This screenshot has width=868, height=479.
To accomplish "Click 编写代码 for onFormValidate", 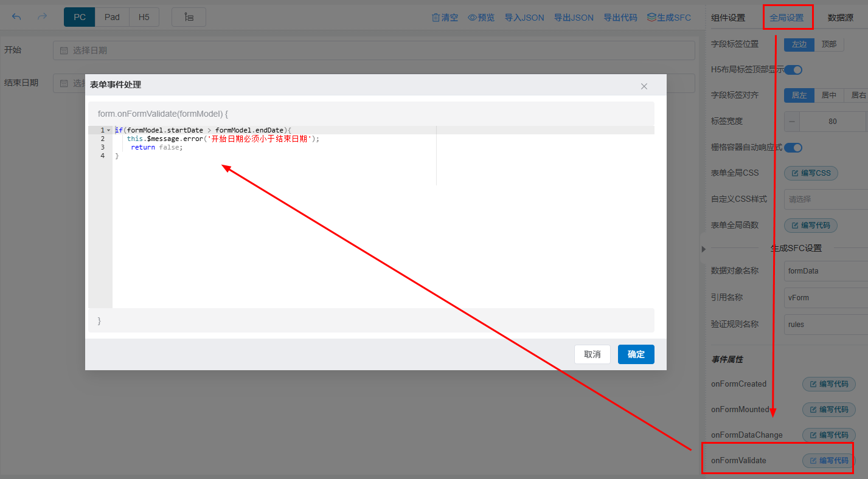I will click(x=829, y=461).
